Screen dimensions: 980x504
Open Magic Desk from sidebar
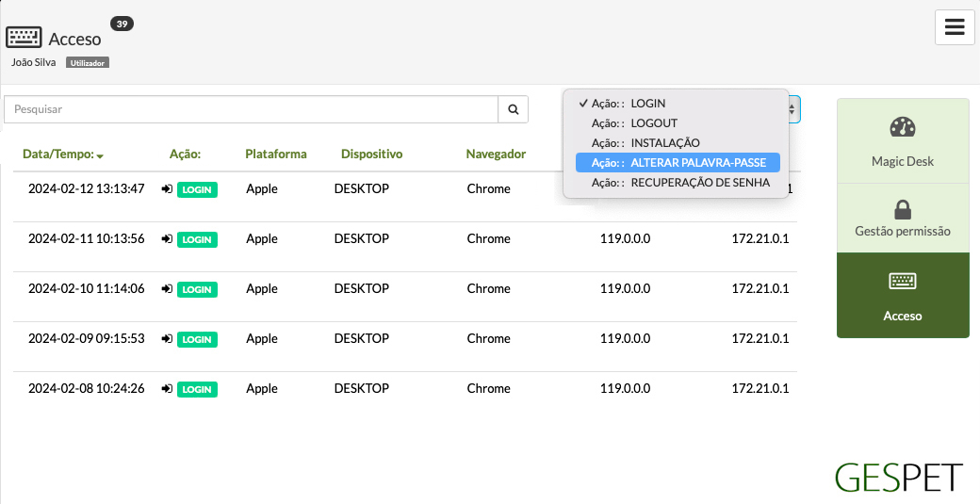(903, 141)
